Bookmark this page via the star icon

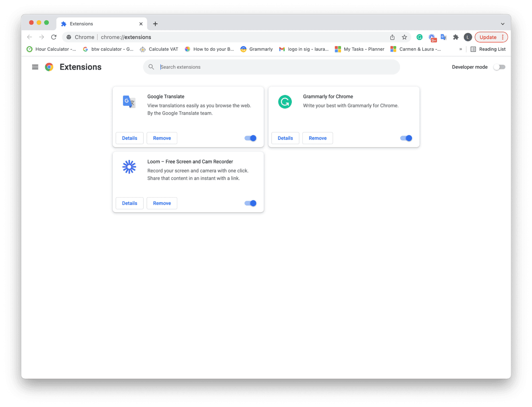[404, 37]
